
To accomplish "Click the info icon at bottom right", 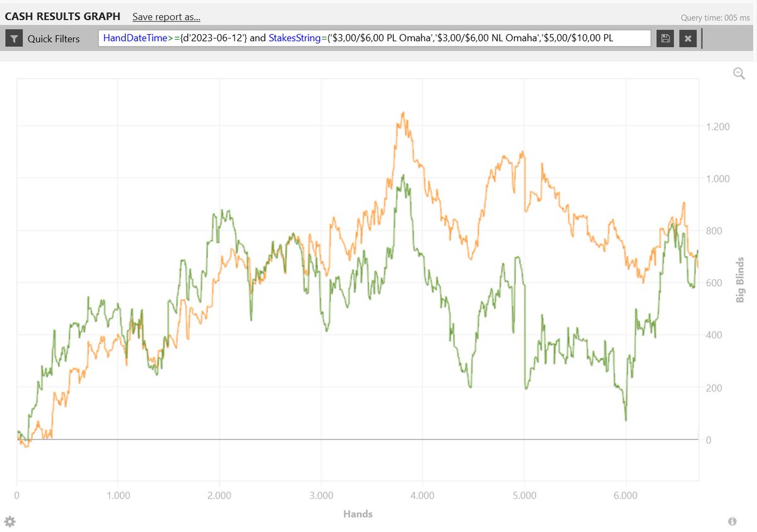I will tap(732, 521).
